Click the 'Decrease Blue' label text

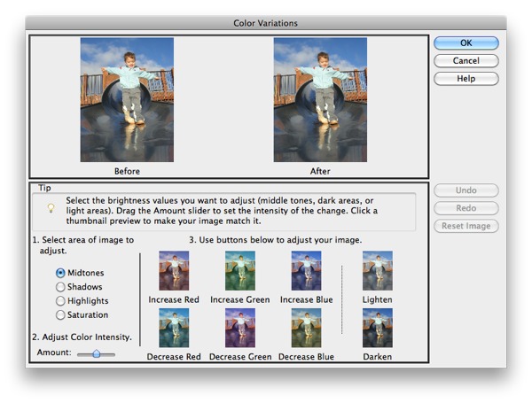tap(307, 357)
